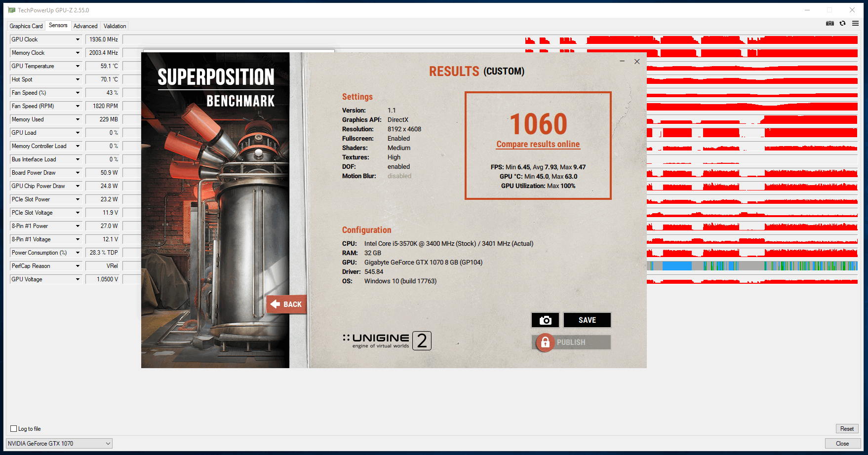Open the PerfCap Reason dropdown
868x455 pixels.
coord(78,266)
